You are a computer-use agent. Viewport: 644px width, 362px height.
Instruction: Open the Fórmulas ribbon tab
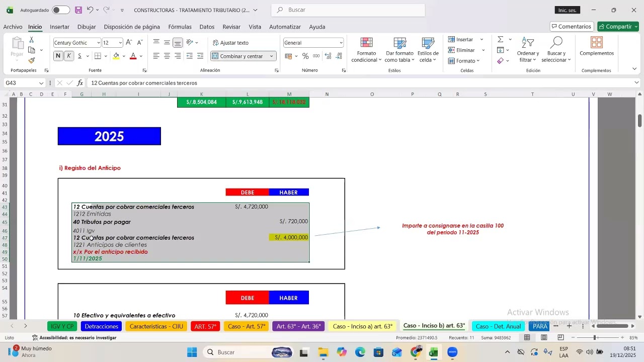pos(180,27)
